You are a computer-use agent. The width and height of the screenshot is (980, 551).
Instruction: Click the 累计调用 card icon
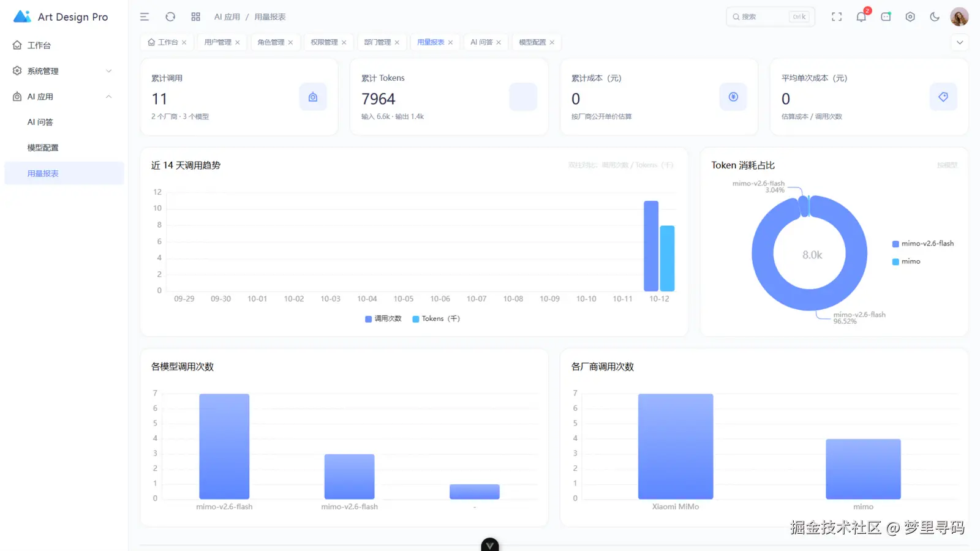[313, 97]
